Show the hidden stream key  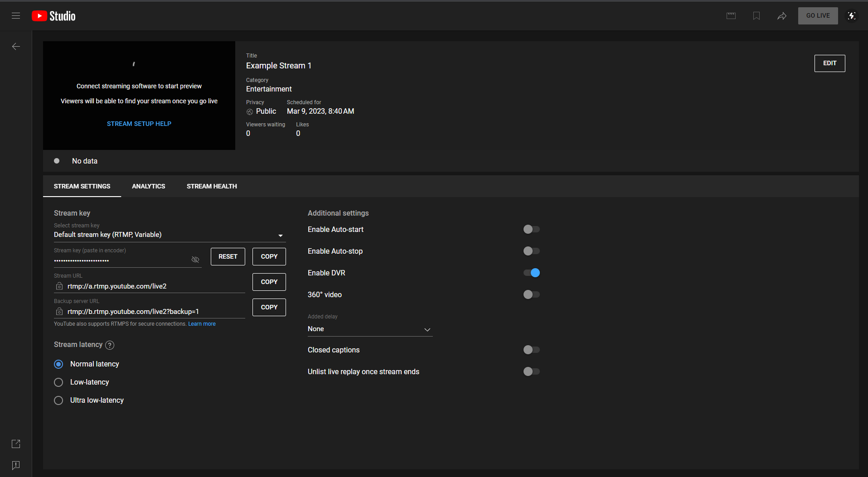click(195, 260)
